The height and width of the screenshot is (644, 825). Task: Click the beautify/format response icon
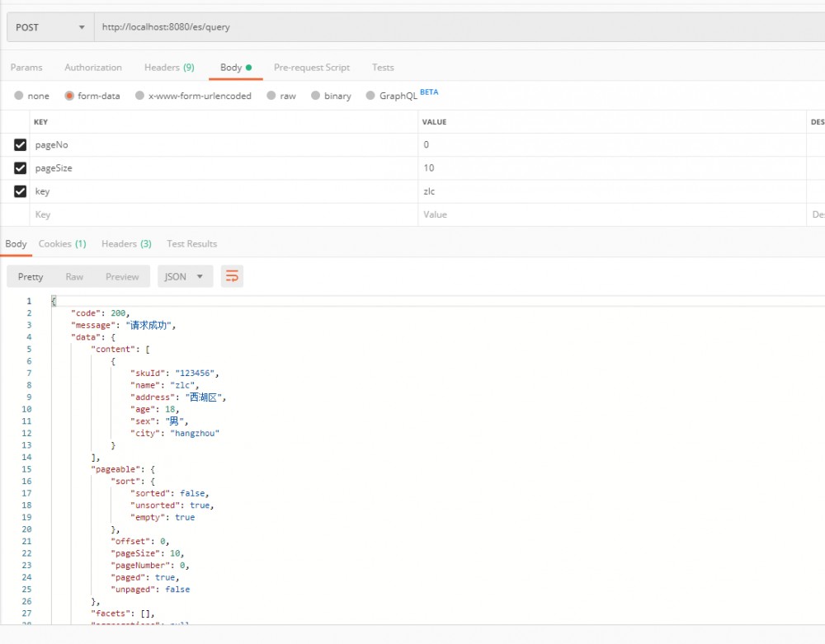[232, 276]
